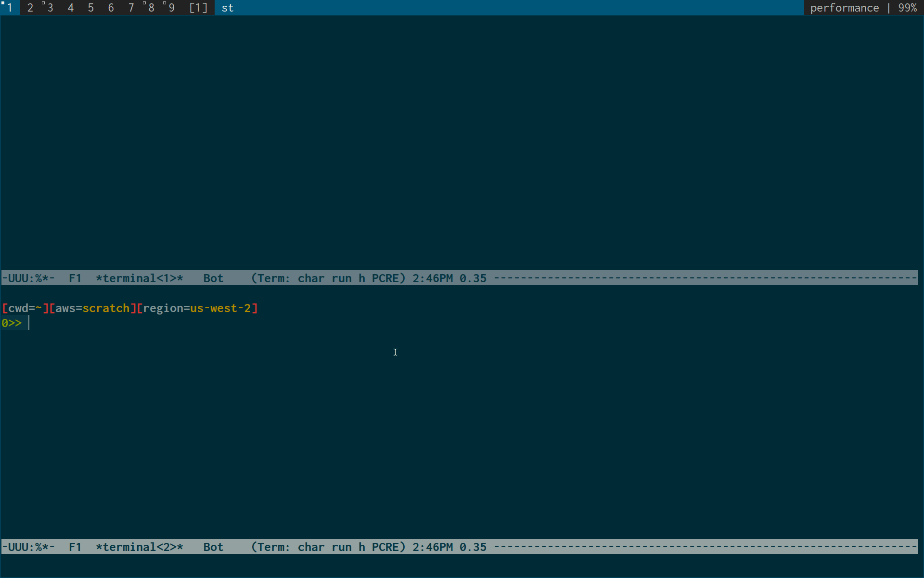Screen dimensions: 924x578
Task: Select workspace number '9'
Action: click(172, 7)
